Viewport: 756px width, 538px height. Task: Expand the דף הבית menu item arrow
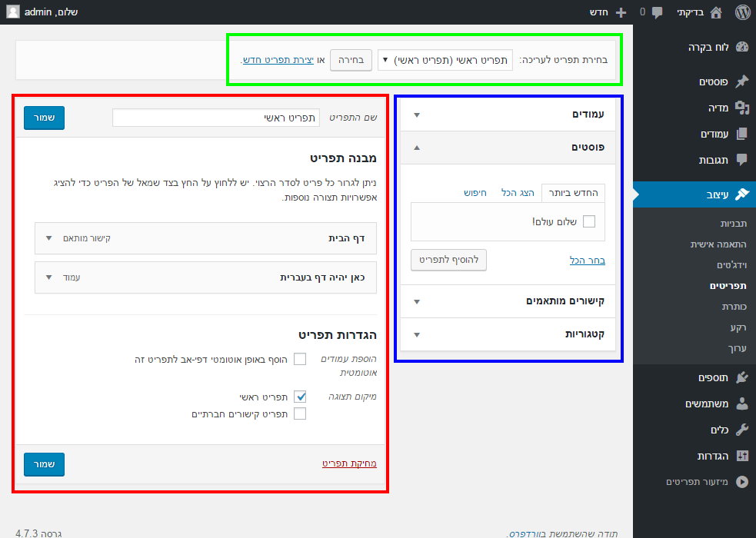pos(48,238)
